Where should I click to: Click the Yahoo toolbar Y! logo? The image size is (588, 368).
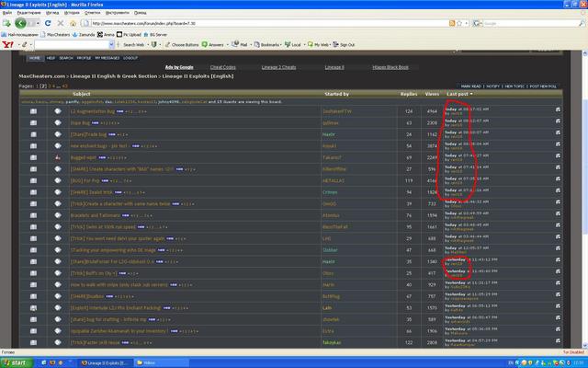[x=8, y=44]
